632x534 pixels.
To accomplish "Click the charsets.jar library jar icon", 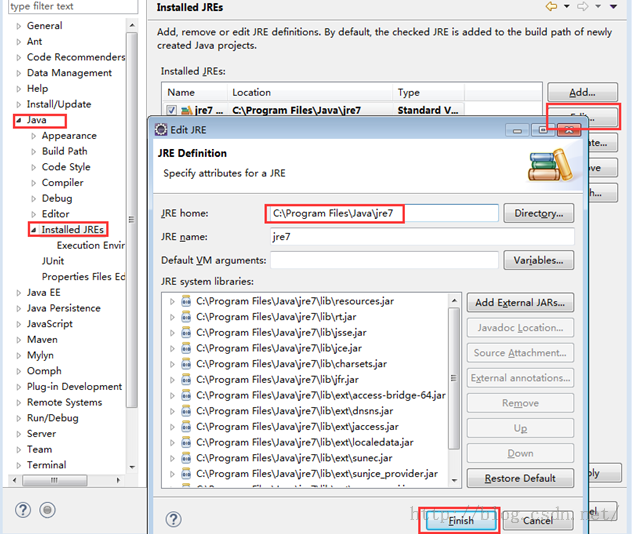I will tap(187, 364).
